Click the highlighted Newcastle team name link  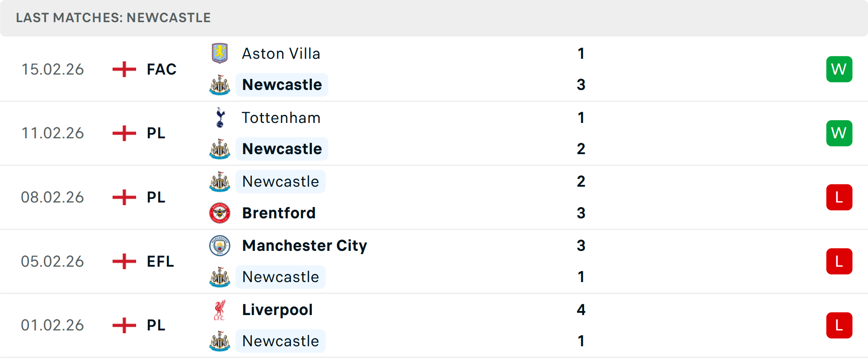[282, 85]
